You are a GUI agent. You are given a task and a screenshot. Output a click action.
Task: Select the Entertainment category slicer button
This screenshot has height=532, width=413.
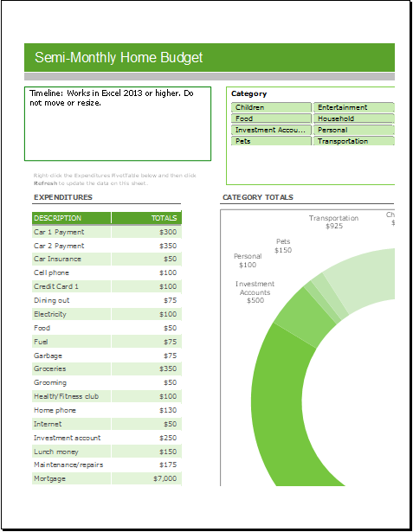coord(353,107)
